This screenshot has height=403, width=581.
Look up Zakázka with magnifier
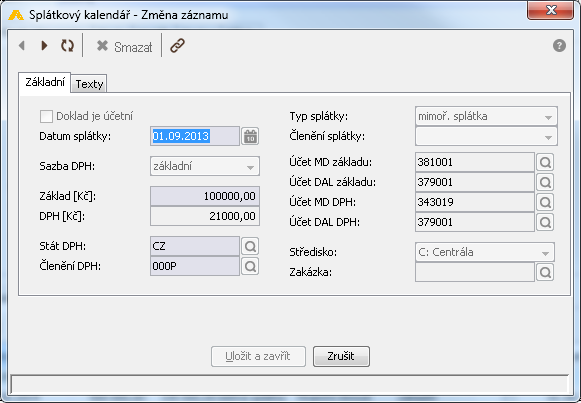pos(545,273)
